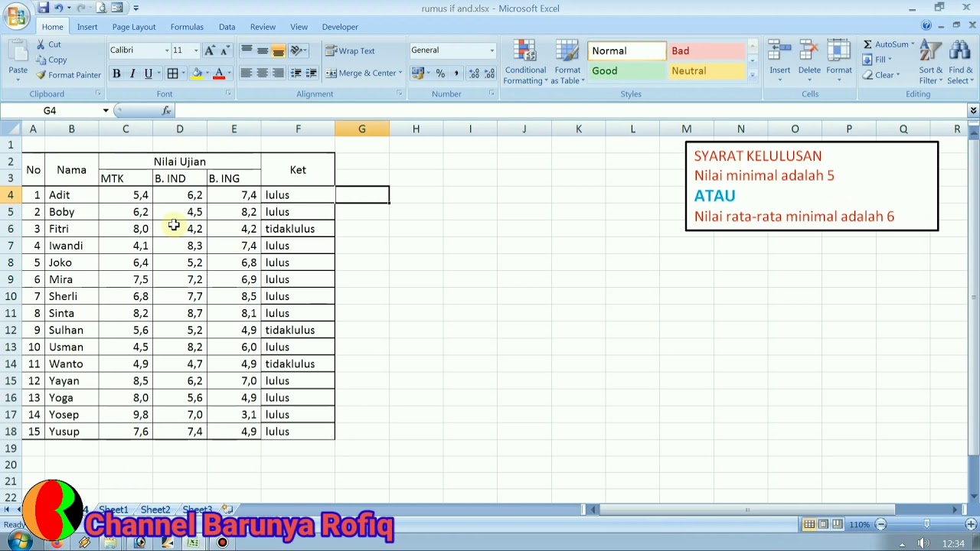Expand the cell Styles gallery
Viewport: 980px width, 551px height.
[x=753, y=75]
